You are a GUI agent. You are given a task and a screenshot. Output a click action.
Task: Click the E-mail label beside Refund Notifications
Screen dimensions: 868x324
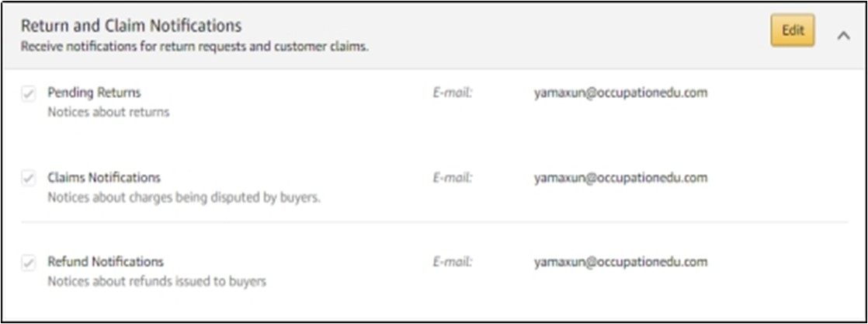tap(453, 261)
